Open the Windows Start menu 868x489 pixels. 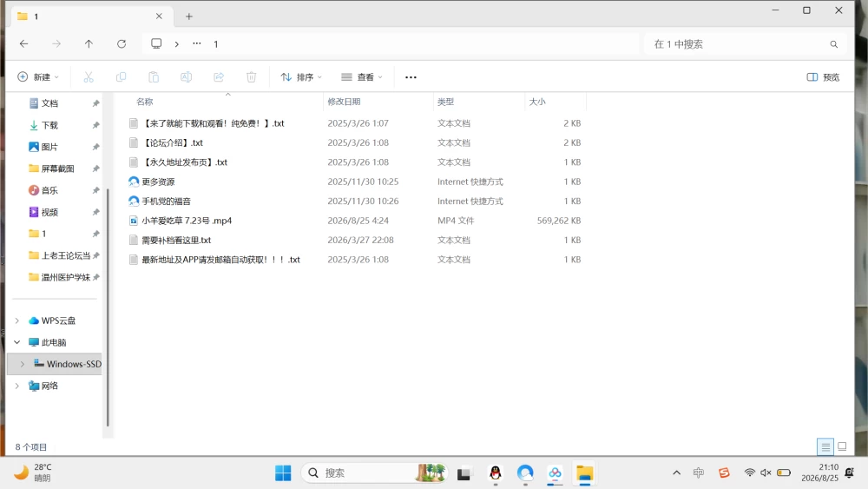283,473
